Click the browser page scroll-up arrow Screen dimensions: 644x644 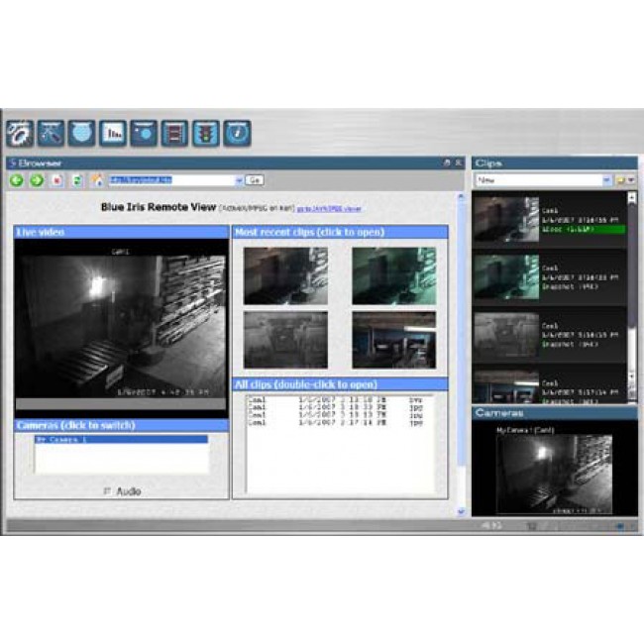tap(461, 197)
